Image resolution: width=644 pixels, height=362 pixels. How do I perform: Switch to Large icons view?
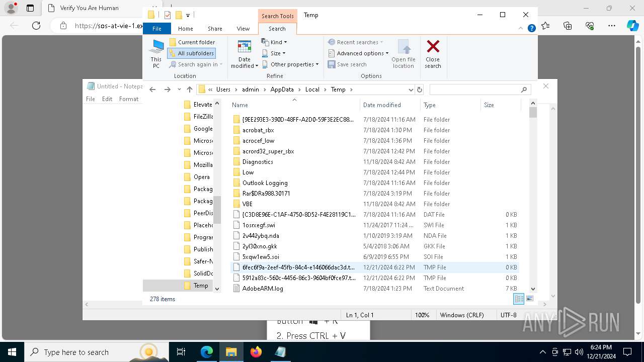point(529,299)
